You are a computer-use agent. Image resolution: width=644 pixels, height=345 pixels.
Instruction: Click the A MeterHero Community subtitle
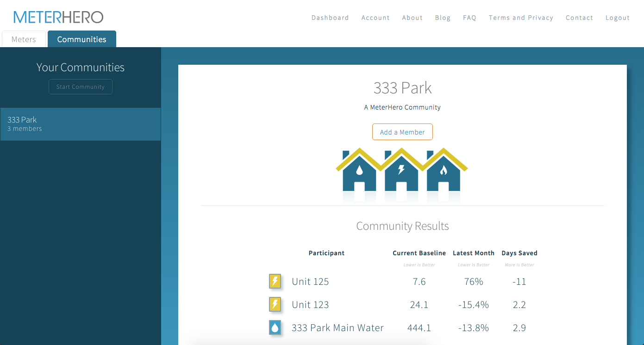pyautogui.click(x=402, y=107)
